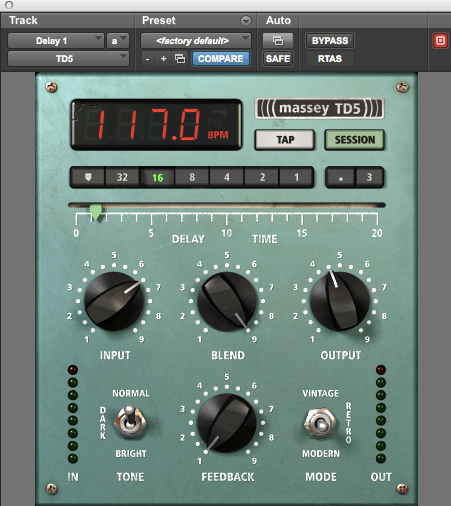Flip the MODE toggle switch
The height and width of the screenshot is (506, 451).
click(x=320, y=423)
